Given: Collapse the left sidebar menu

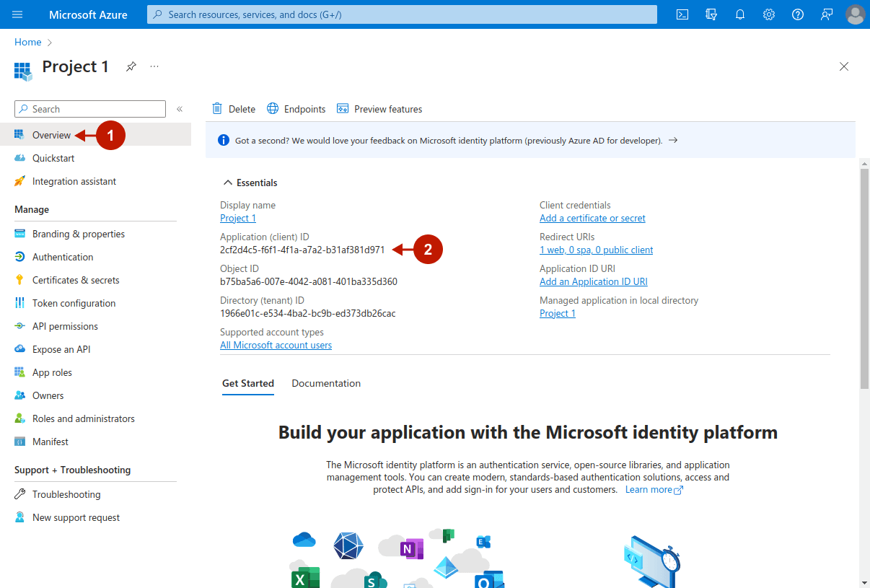Looking at the screenshot, I should (180, 109).
